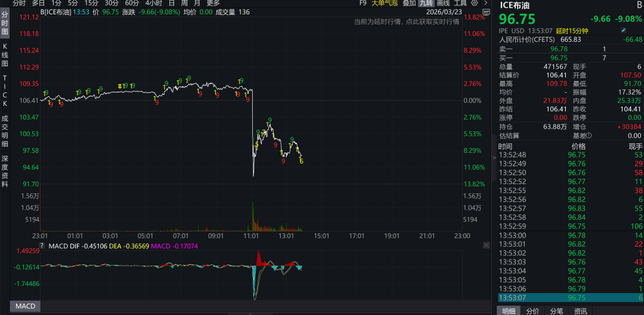
Task: Expand the top toolbar with the right arrow
Action: 487,3
